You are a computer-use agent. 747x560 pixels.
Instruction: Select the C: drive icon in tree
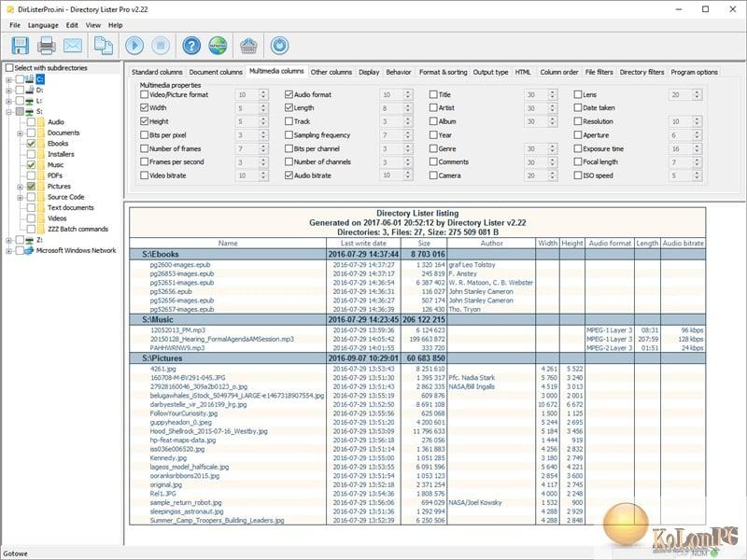[30, 78]
